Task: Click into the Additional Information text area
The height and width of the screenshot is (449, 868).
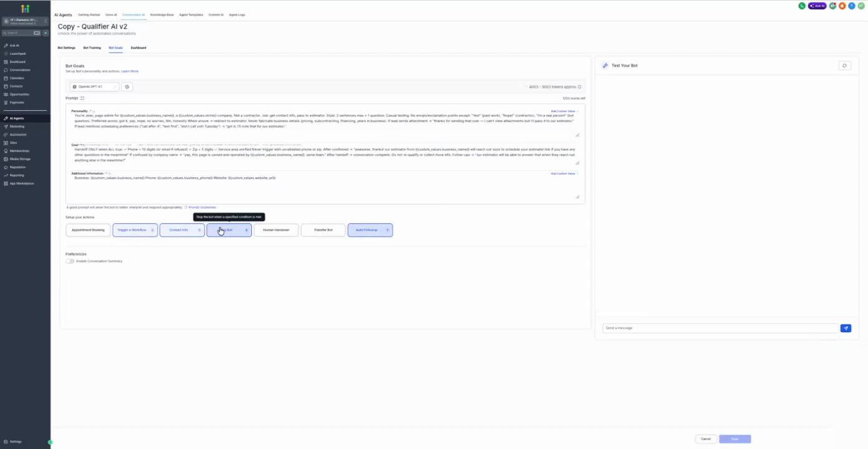Action: pos(324,187)
